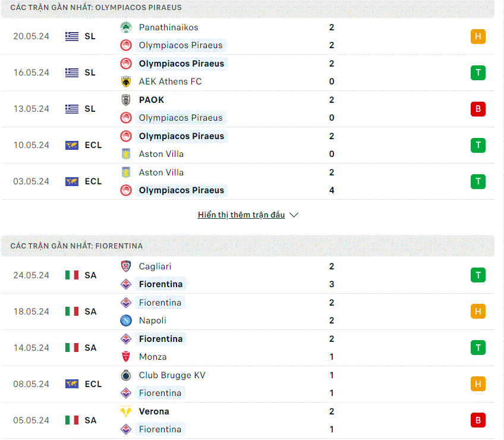The height and width of the screenshot is (440, 504).
Task: Click green T win badge for Cagliari match
Action: (x=478, y=275)
